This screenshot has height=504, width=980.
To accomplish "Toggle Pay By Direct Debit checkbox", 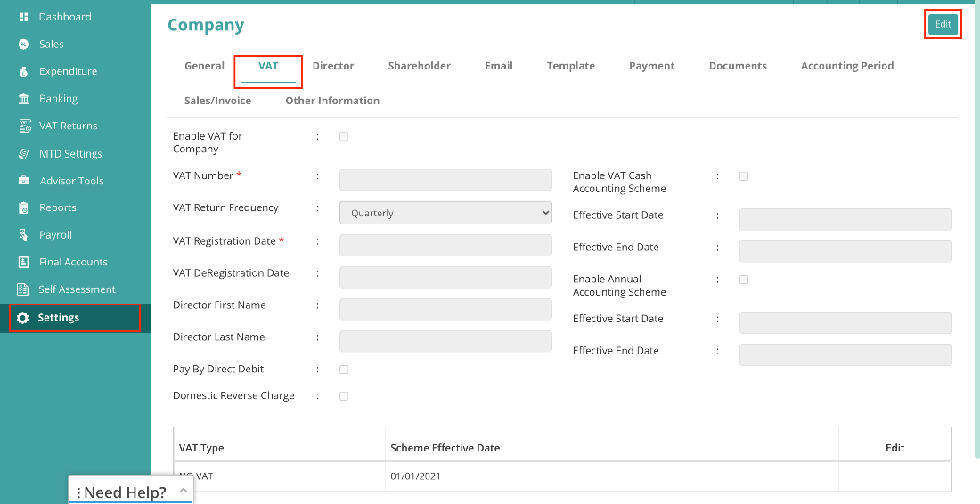I will (344, 370).
